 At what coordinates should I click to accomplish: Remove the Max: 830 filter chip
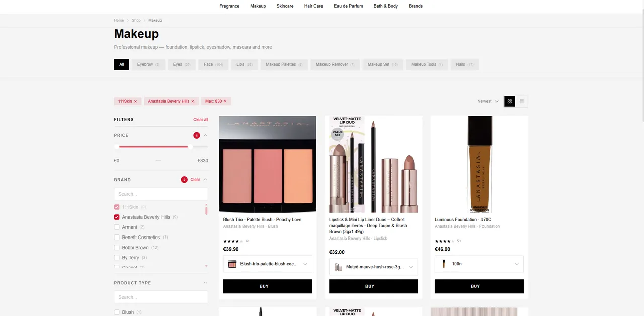pyautogui.click(x=225, y=101)
